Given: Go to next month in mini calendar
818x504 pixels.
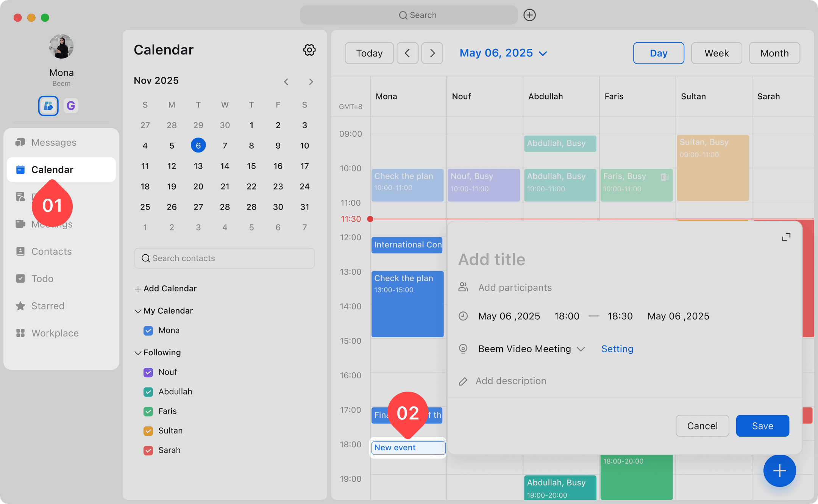Looking at the screenshot, I should pyautogui.click(x=311, y=82).
